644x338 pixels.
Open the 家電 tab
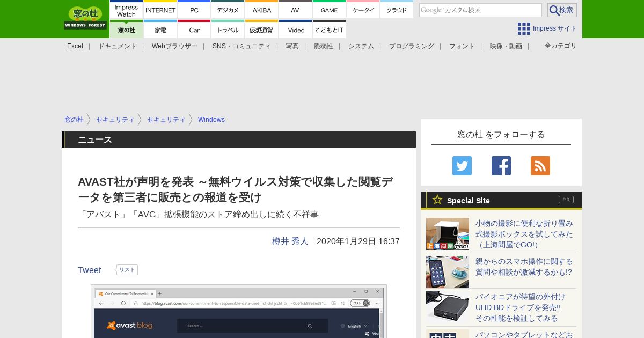(x=160, y=30)
